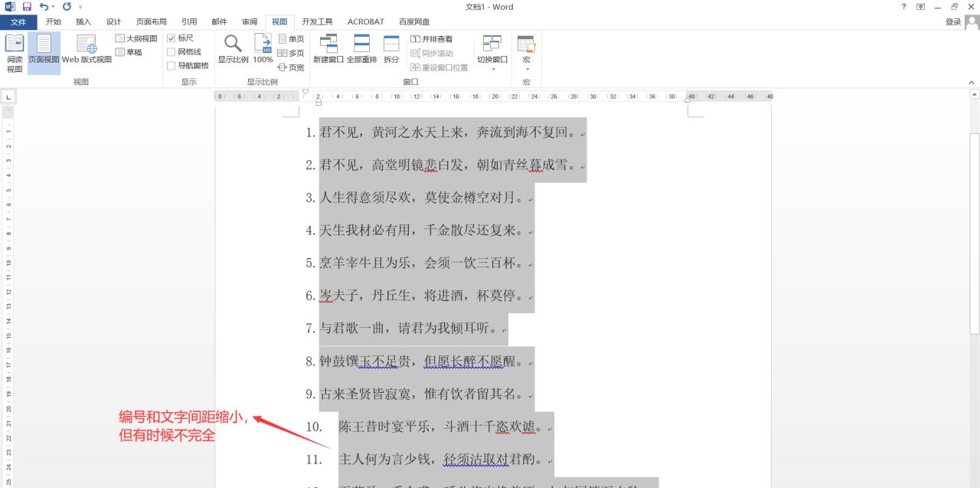
Task: Click the first line indent ruler marker
Action: 305,93
